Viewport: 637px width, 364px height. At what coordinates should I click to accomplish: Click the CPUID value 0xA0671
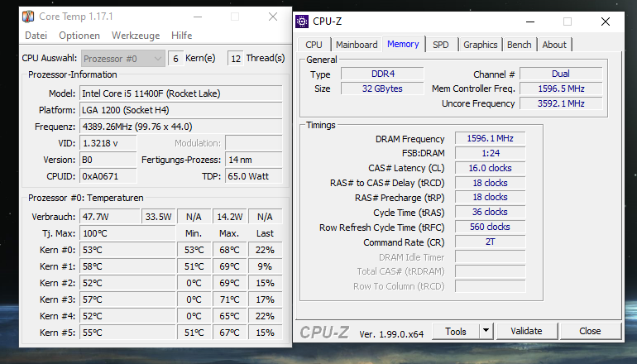click(108, 176)
